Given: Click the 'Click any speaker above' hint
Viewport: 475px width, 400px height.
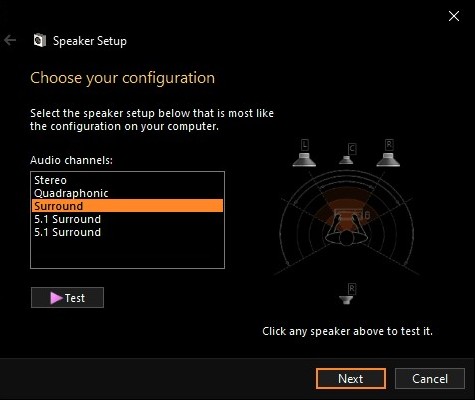Looking at the screenshot, I should pyautogui.click(x=347, y=331).
